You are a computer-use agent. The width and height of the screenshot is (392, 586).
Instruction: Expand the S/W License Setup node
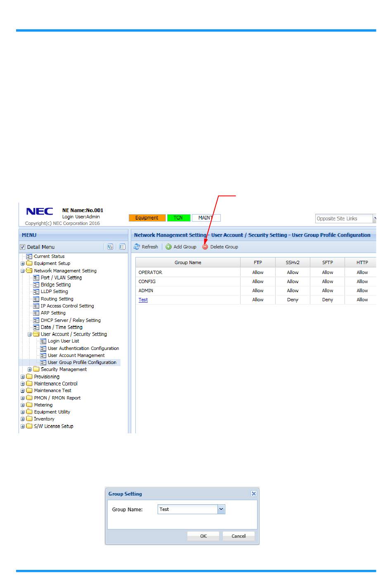click(x=23, y=426)
